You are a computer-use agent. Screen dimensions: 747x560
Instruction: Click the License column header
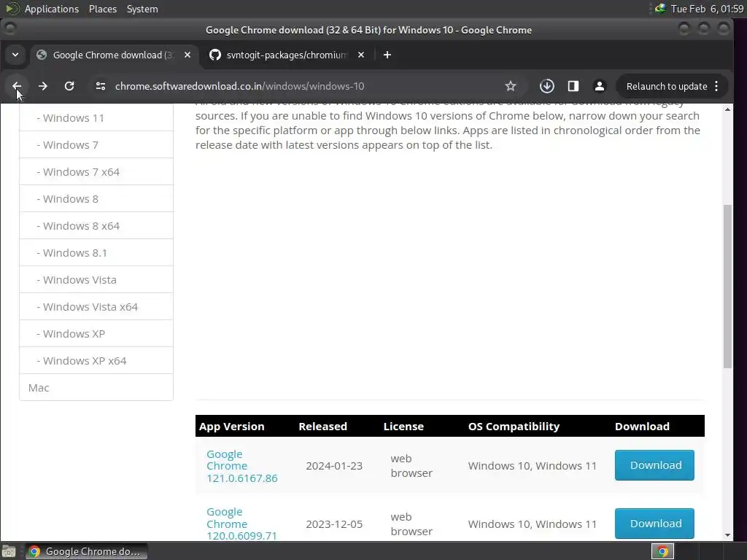pyautogui.click(x=403, y=426)
